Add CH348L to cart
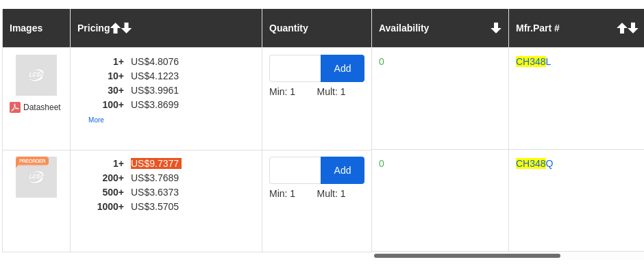The width and height of the screenshot is (644, 264). coord(343,68)
